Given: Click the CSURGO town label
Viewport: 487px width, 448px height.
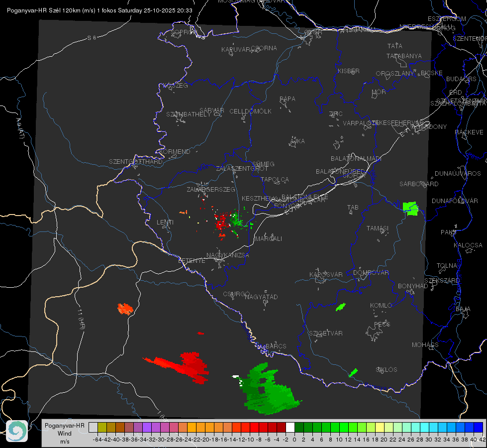Looking at the screenshot, I should (236, 294).
